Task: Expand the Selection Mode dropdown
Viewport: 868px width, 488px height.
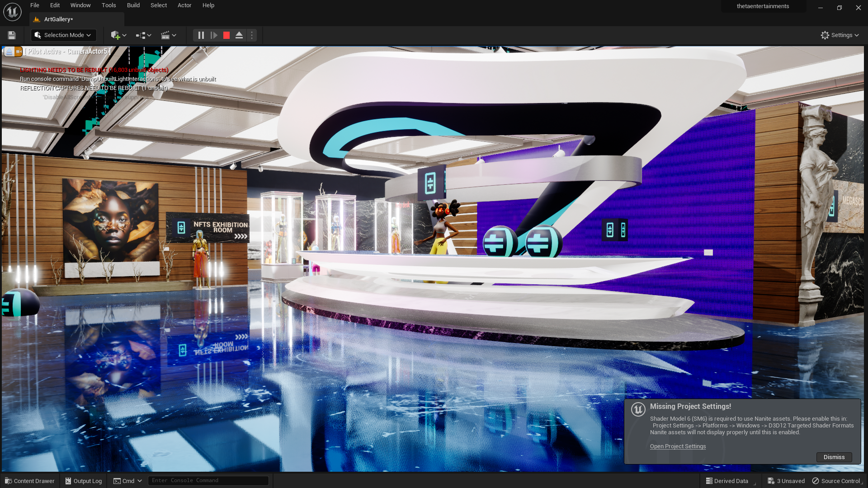Action: tap(63, 35)
